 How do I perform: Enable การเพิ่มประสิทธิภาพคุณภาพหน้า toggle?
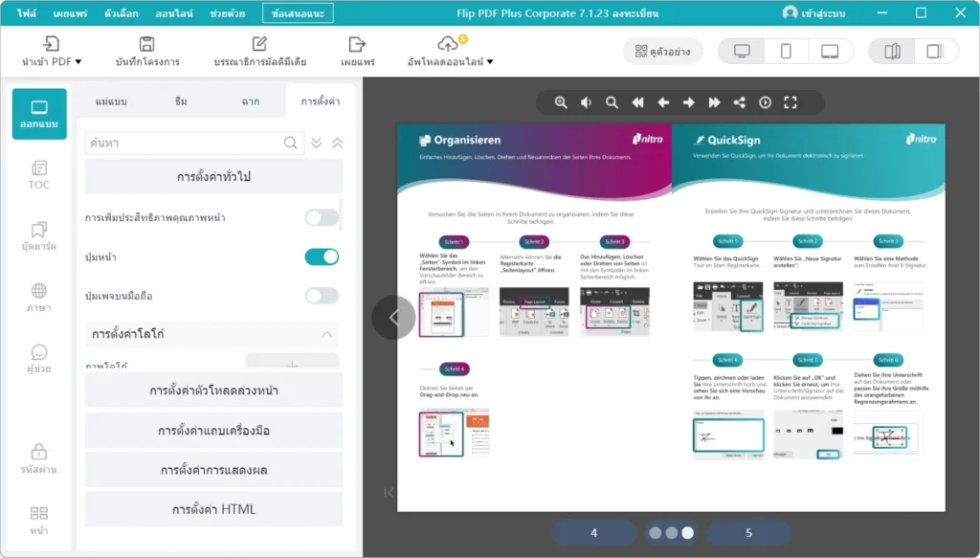[x=322, y=217]
